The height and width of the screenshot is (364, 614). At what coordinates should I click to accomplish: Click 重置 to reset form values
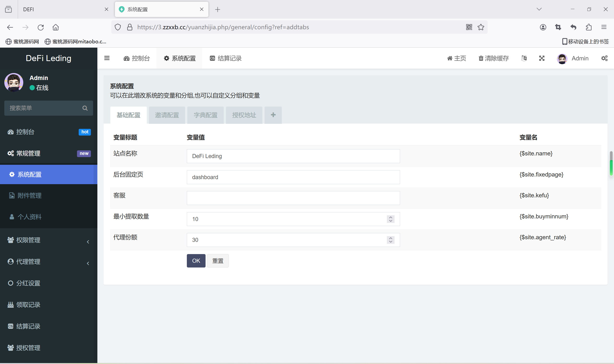[217, 261]
